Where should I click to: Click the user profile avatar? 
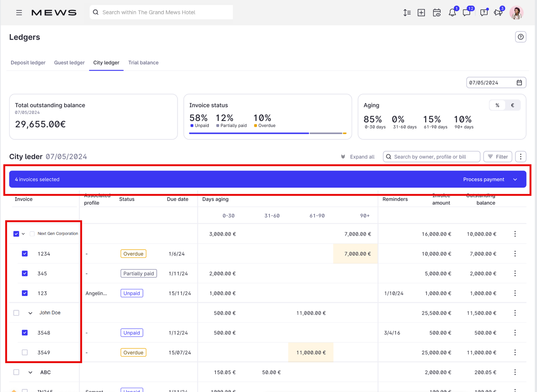[x=517, y=13]
